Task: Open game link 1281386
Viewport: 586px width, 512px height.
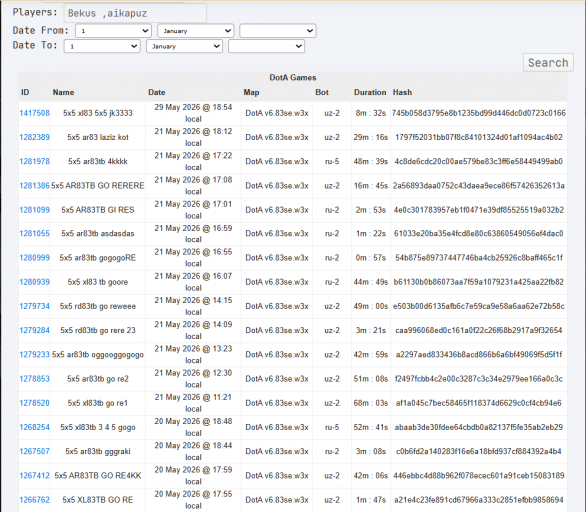Action: (34, 186)
